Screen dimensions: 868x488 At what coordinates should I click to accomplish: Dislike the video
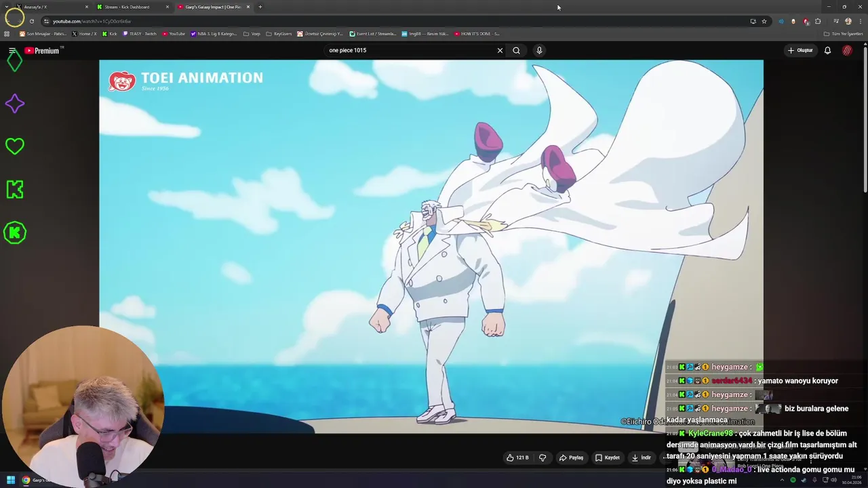(x=542, y=457)
